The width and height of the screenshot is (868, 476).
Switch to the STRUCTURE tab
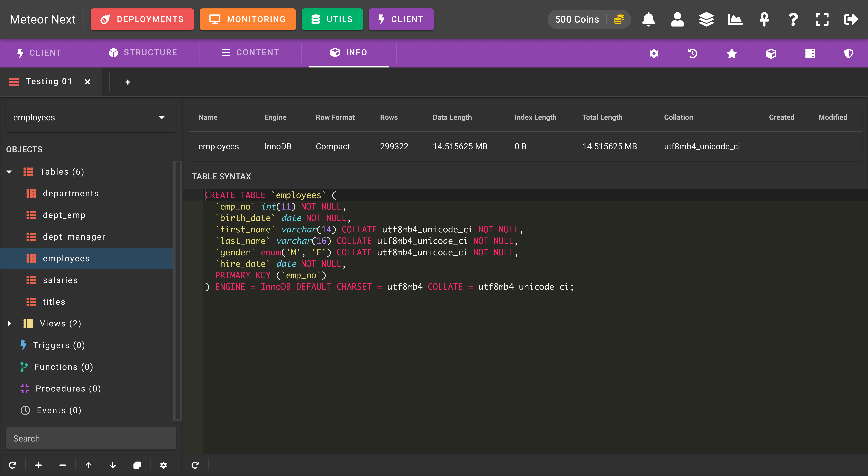[143, 53]
